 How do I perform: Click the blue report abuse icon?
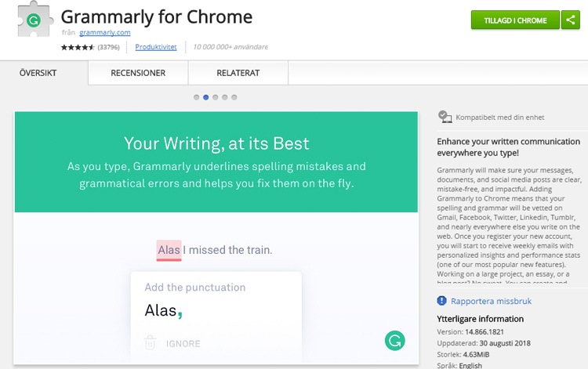click(443, 301)
